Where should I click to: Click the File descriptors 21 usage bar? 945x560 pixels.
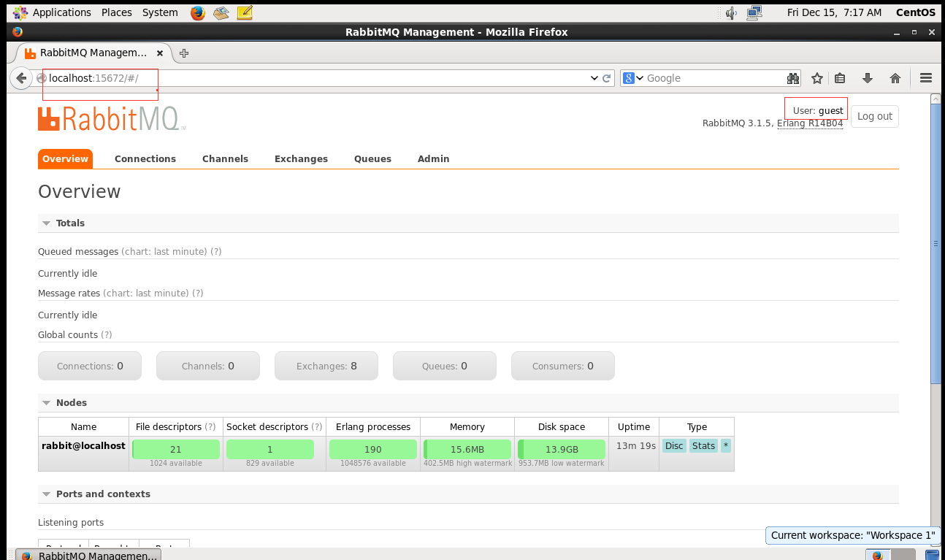(x=176, y=449)
